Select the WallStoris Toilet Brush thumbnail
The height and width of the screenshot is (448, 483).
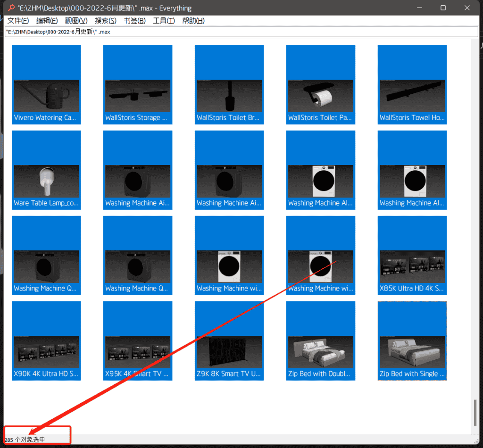229,85
